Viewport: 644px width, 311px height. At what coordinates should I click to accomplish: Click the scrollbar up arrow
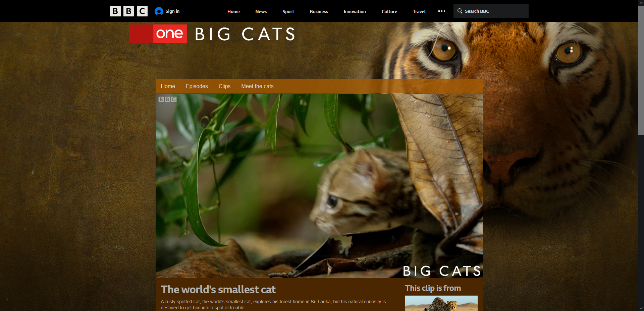pos(641,3)
